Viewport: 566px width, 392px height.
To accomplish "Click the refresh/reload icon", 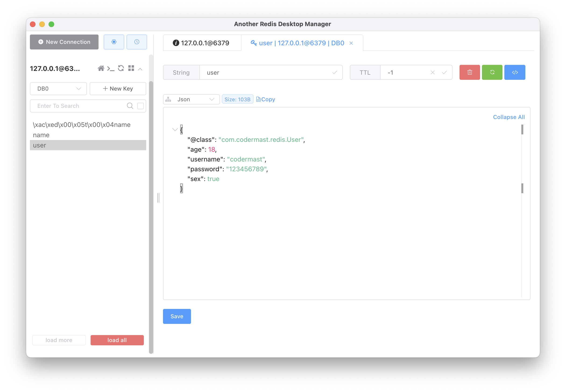I will click(492, 72).
